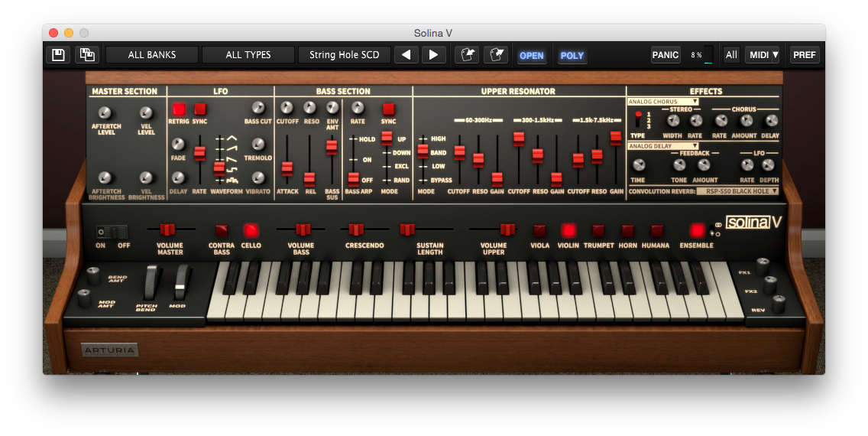Click the REV level knob
The image size is (868, 436).
(779, 304)
